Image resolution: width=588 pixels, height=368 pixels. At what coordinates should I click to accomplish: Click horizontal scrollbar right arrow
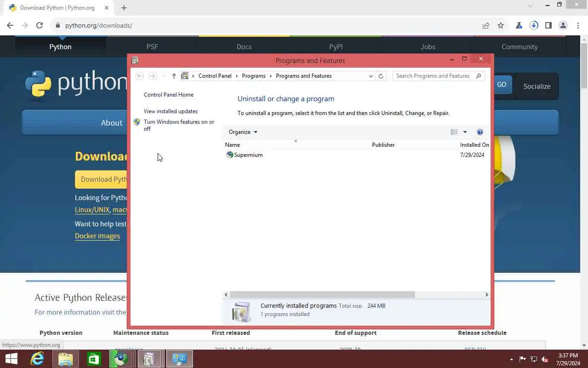tap(487, 294)
